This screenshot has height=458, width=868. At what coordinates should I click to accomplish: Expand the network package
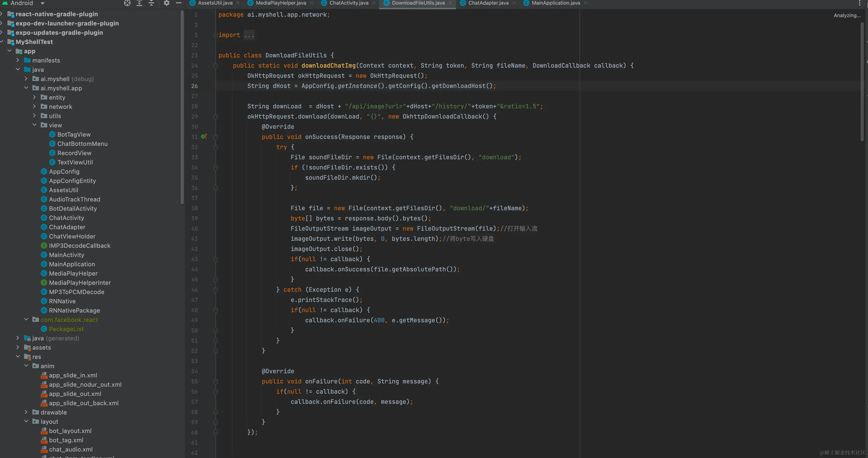pos(34,107)
